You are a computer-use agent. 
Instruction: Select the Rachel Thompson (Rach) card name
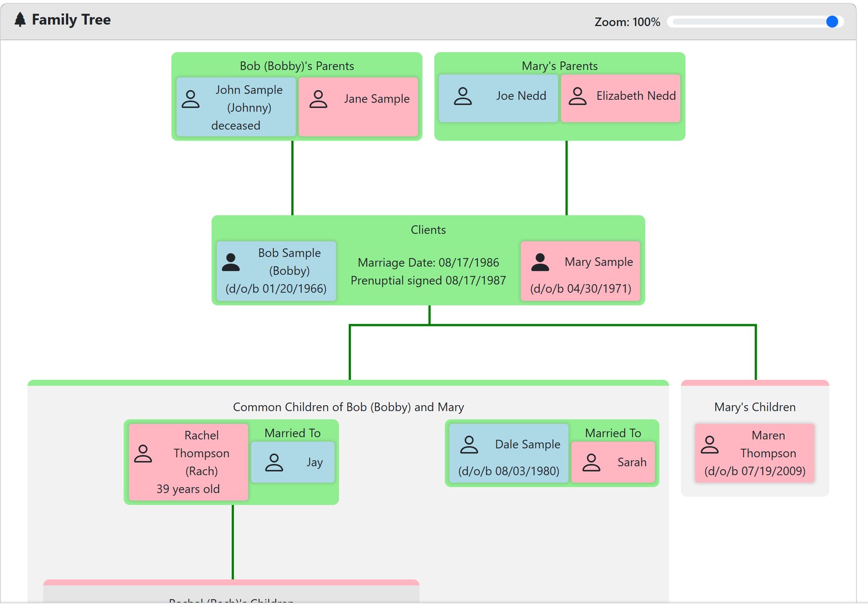coord(202,453)
